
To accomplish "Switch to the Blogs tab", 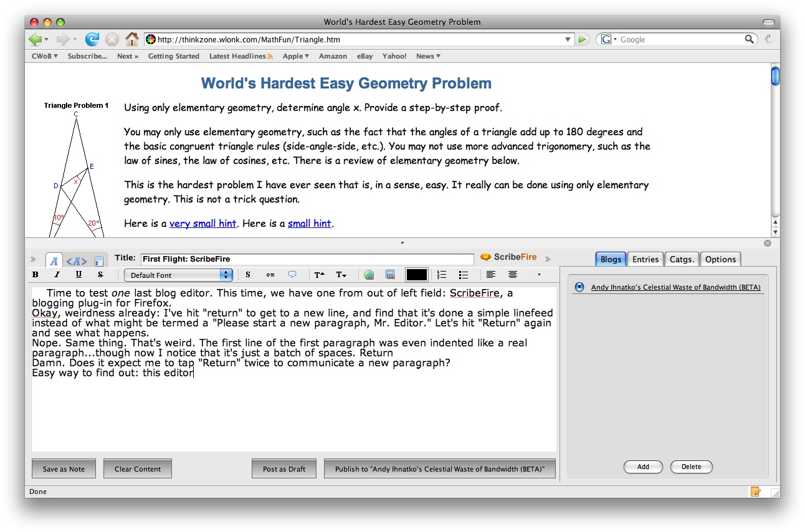I will (x=611, y=259).
